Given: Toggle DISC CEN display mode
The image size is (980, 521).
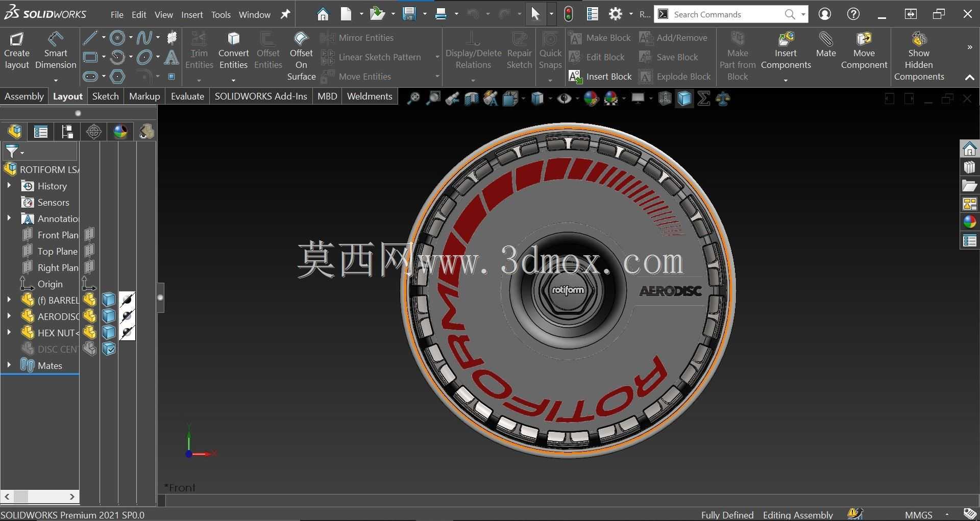Looking at the screenshot, I should (x=109, y=349).
